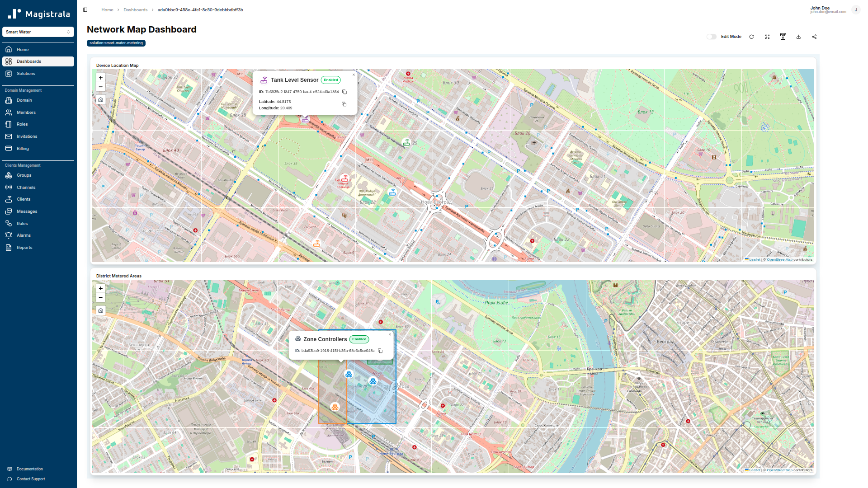
Task: Copy the Zone Controllers ID
Action: (380, 351)
